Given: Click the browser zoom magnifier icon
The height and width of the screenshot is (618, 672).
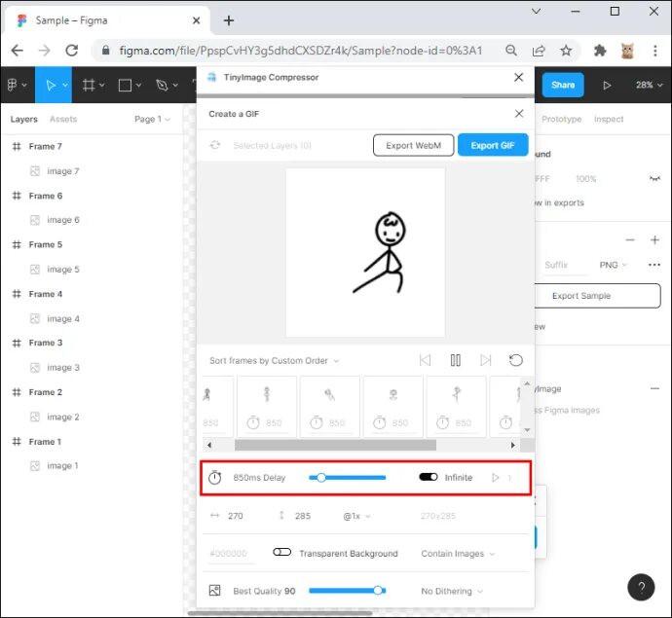Looking at the screenshot, I should [511, 51].
